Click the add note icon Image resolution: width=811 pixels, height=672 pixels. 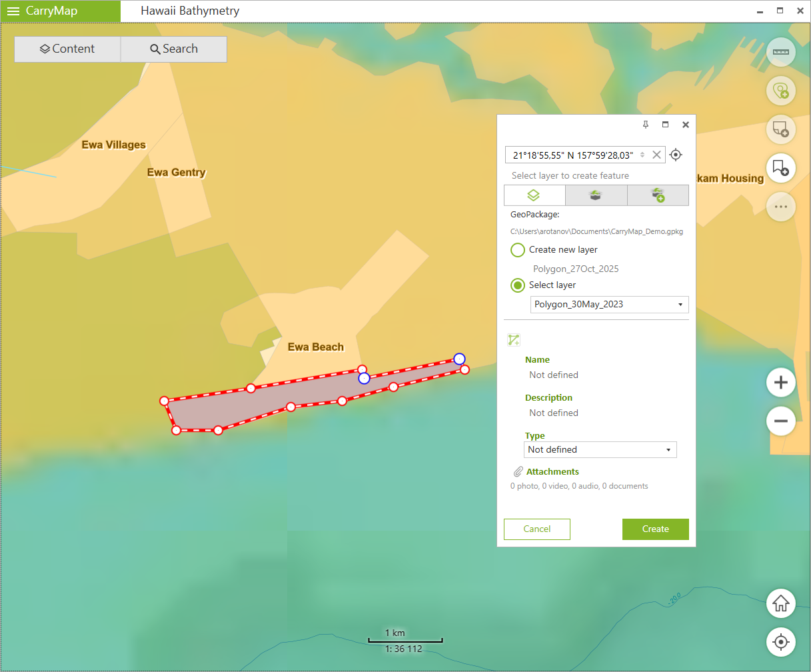[780, 129]
